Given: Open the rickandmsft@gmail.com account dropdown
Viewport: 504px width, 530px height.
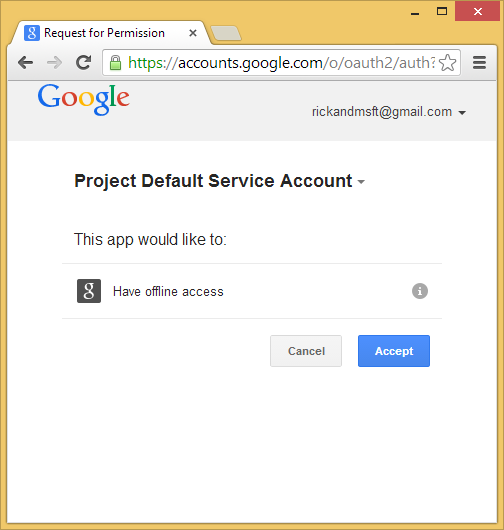Looking at the screenshot, I should click(389, 112).
